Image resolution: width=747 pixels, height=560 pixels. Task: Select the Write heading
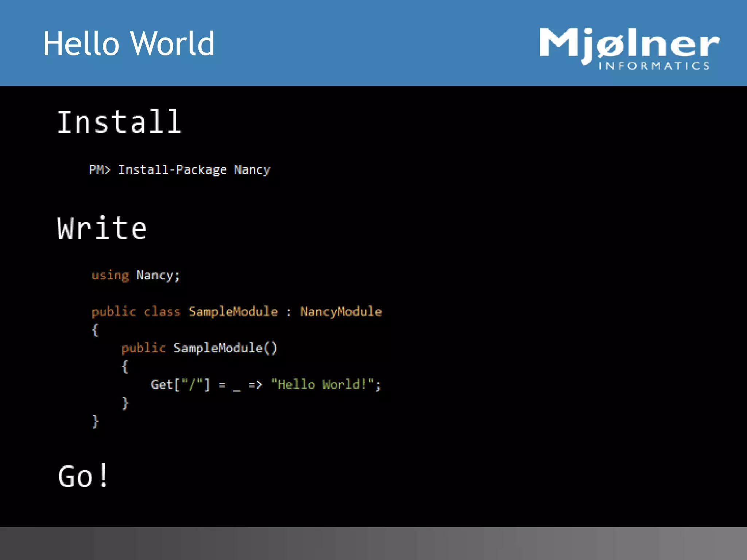click(102, 228)
